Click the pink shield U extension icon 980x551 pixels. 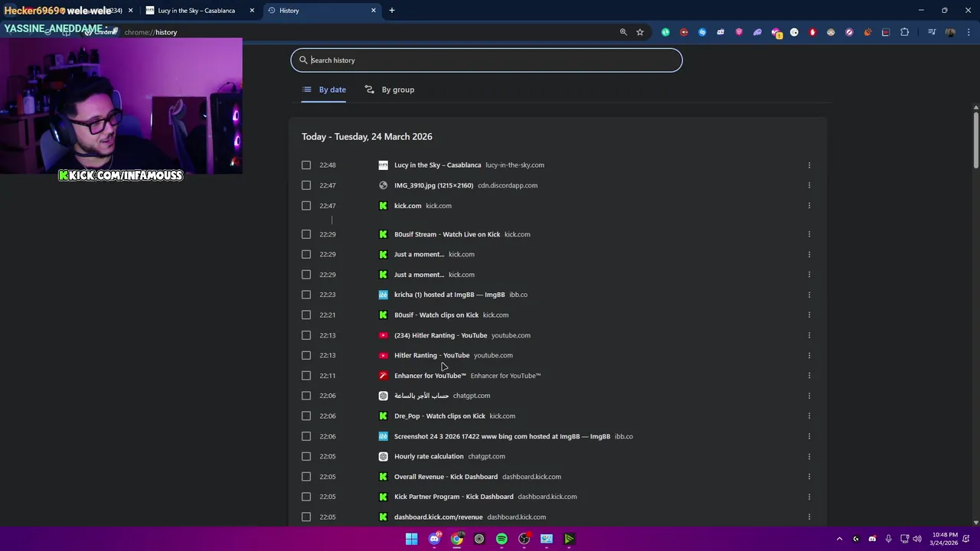[x=739, y=32]
